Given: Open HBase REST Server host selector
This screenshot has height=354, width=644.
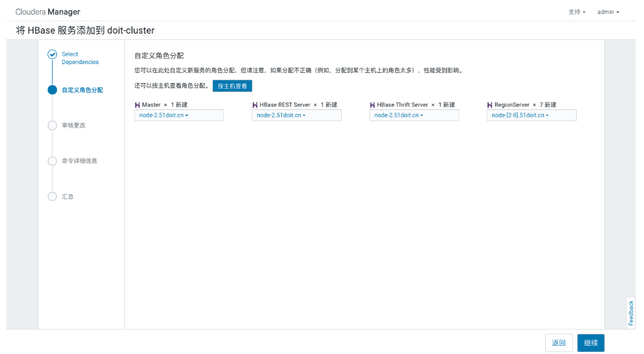Looking at the screenshot, I should (x=297, y=115).
